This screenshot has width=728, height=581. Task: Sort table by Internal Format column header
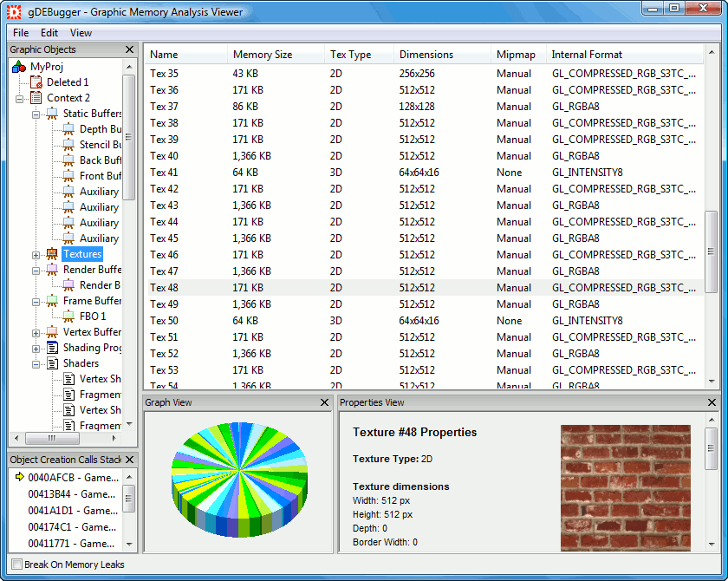pyautogui.click(x=587, y=55)
